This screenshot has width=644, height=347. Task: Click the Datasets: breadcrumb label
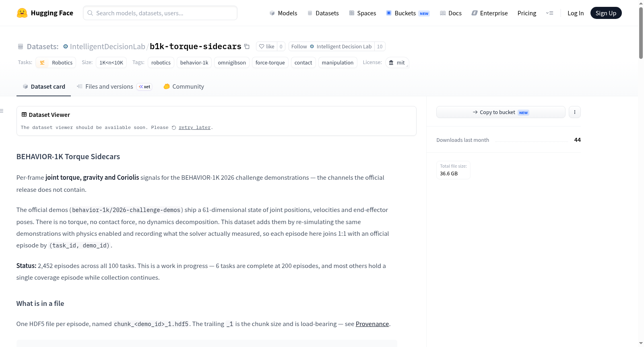pos(43,46)
